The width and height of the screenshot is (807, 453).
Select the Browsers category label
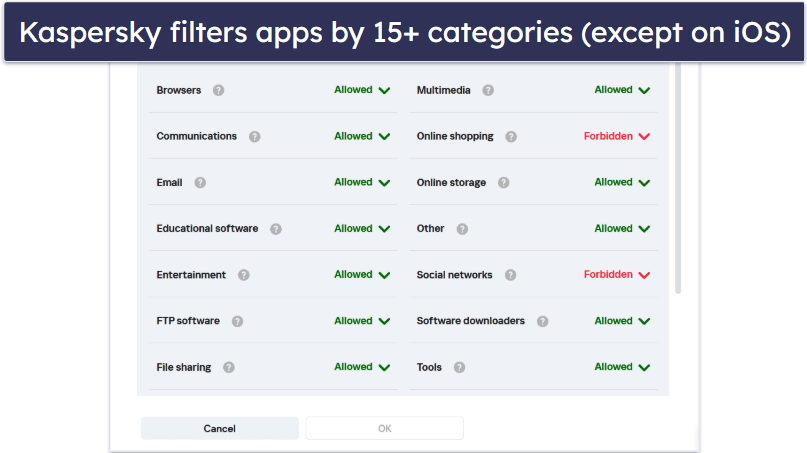(x=179, y=90)
